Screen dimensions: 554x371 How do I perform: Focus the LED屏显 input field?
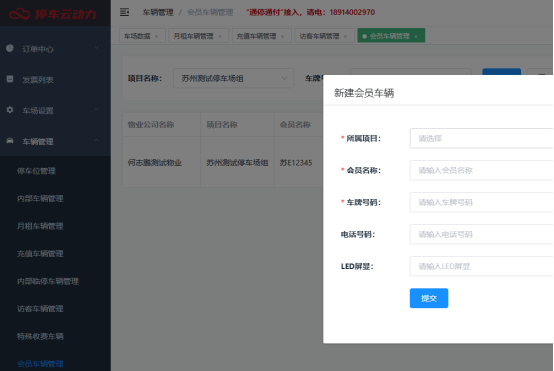coord(482,266)
